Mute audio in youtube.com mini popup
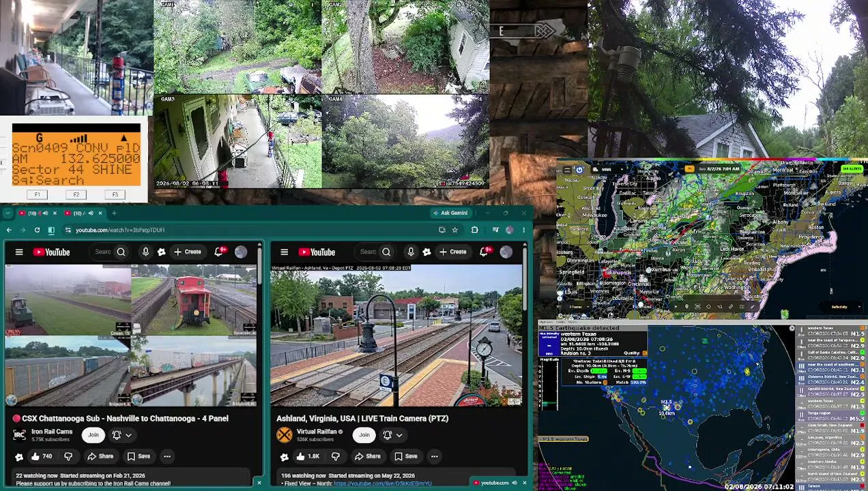The height and width of the screenshot is (491, 868). click(x=515, y=483)
